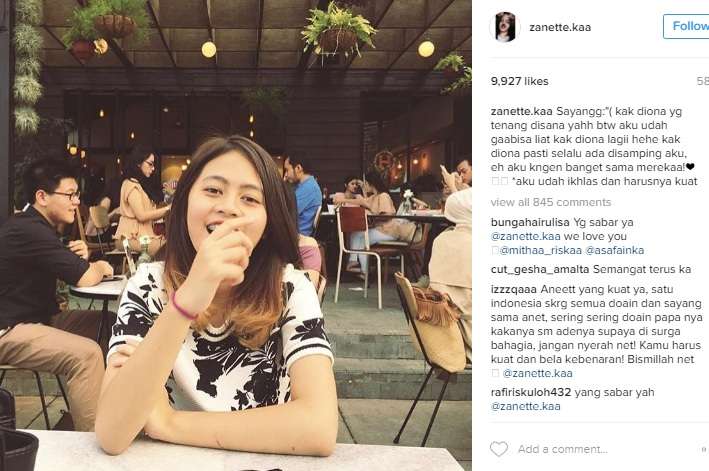Click zanette.kaa username in the caption
Screen dimensions: 709x471
(521, 111)
